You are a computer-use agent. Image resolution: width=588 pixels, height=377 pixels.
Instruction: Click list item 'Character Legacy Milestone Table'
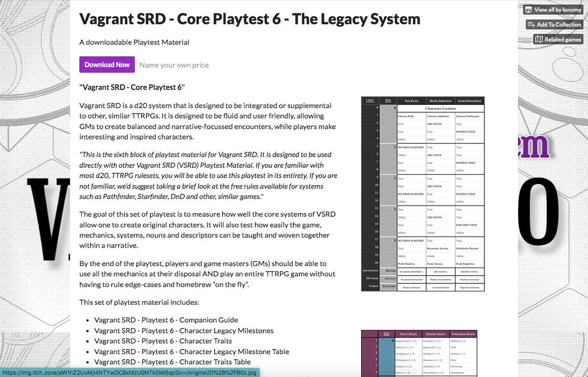tap(192, 352)
